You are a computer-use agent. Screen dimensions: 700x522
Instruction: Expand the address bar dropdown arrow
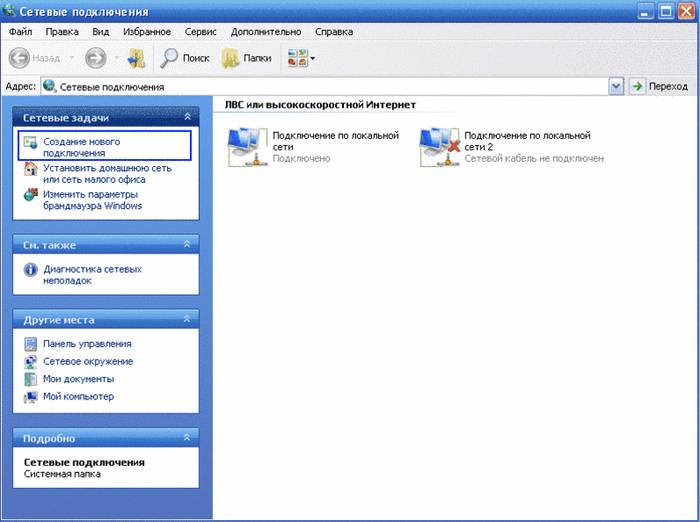click(616, 87)
